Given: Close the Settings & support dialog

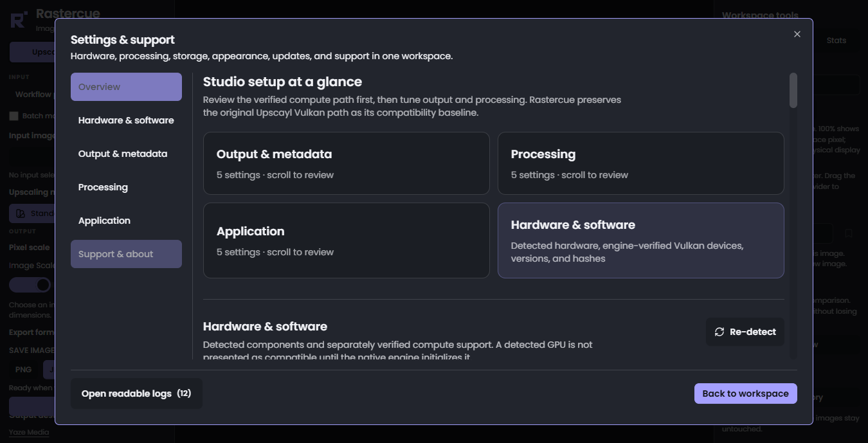Looking at the screenshot, I should [797, 34].
